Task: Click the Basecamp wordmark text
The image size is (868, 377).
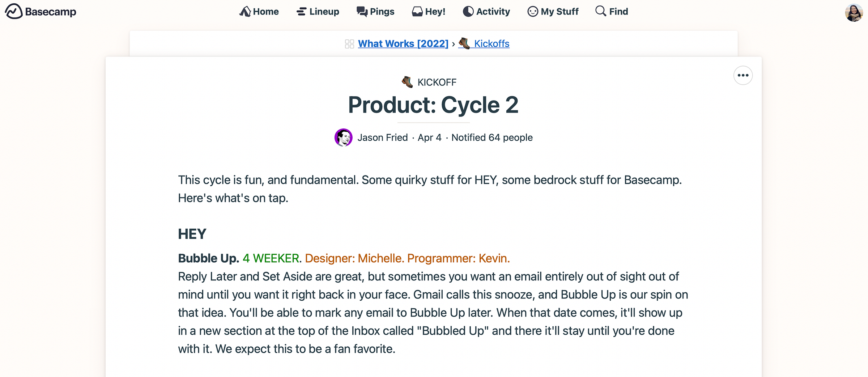Action: [51, 12]
